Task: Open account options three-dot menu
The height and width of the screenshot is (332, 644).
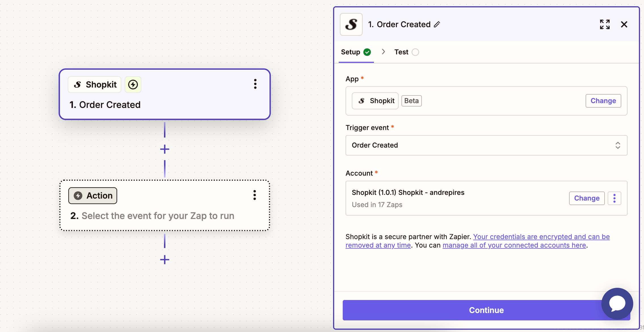Action: coord(614,198)
